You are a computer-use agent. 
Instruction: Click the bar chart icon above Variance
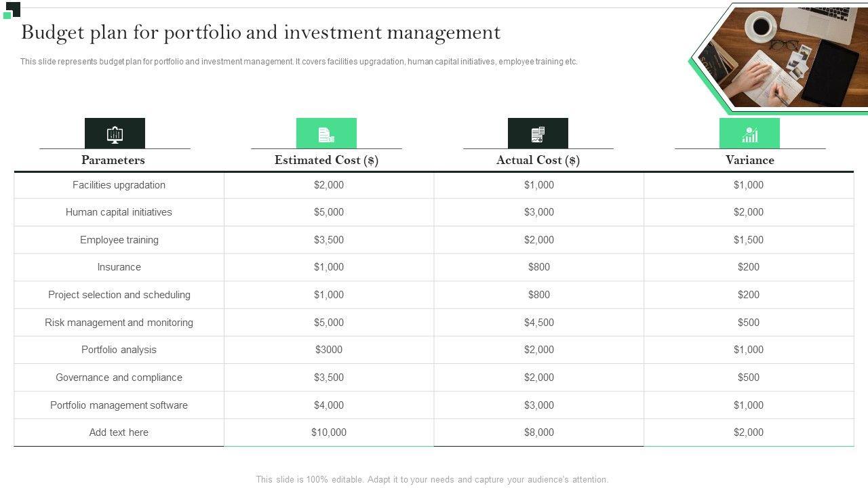click(749, 134)
